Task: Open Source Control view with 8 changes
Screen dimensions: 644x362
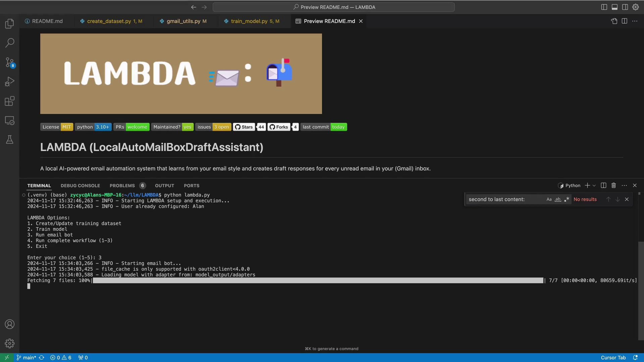Action: pos(9,62)
